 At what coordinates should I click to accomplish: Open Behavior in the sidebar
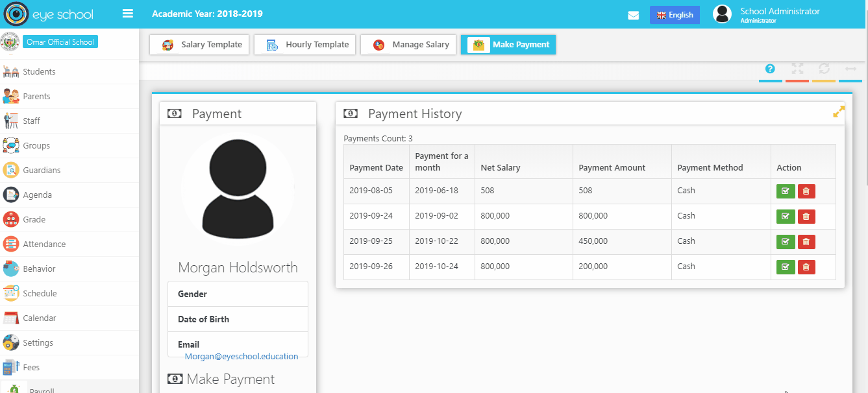click(69, 269)
